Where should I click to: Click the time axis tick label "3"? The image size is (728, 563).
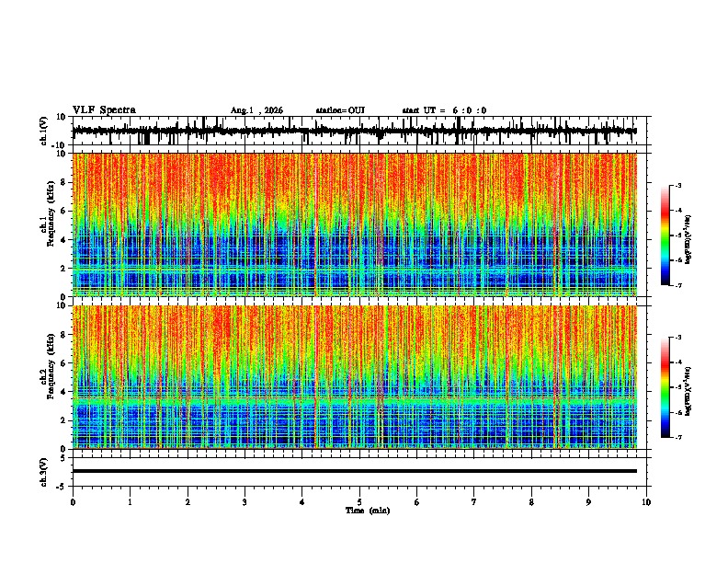coord(245,502)
